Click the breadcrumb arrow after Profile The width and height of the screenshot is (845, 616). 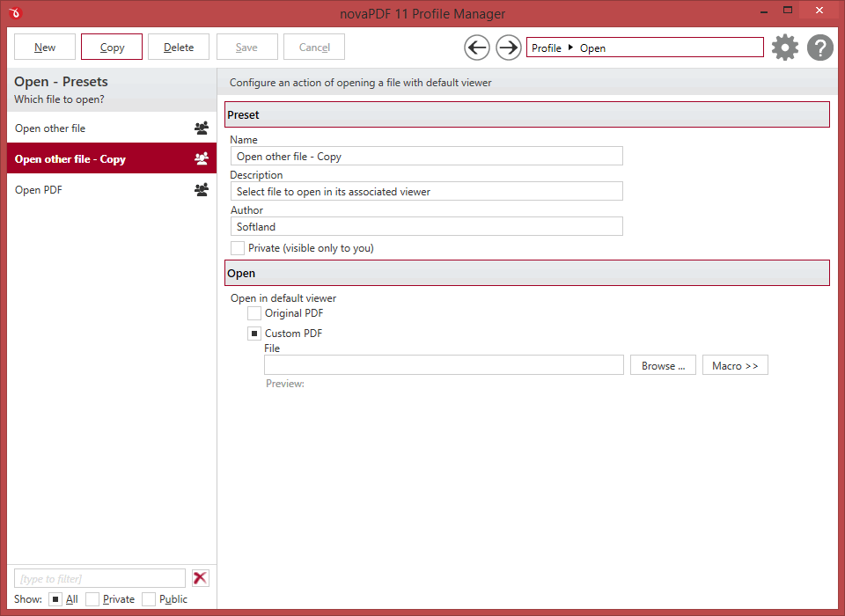coord(570,48)
